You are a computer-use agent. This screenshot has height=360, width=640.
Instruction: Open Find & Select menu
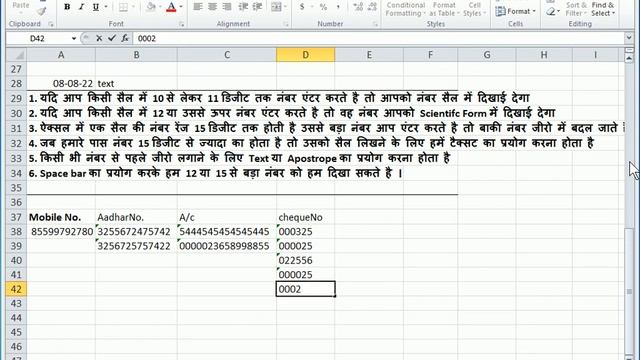(x=602, y=9)
